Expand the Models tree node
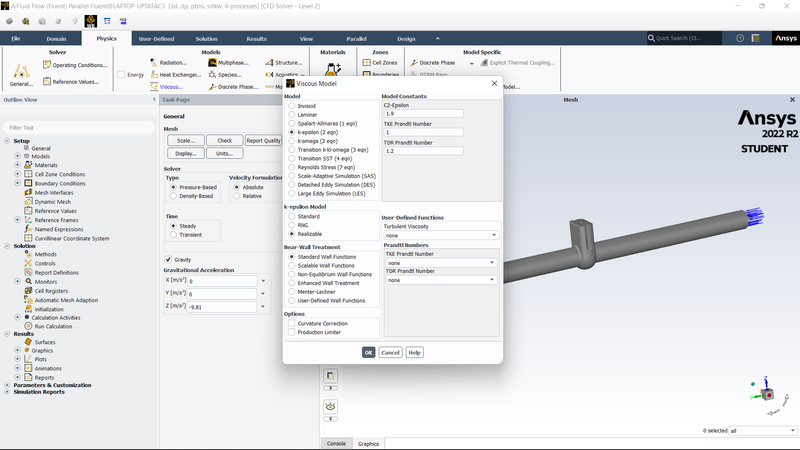The height and width of the screenshot is (450, 800). (x=17, y=156)
